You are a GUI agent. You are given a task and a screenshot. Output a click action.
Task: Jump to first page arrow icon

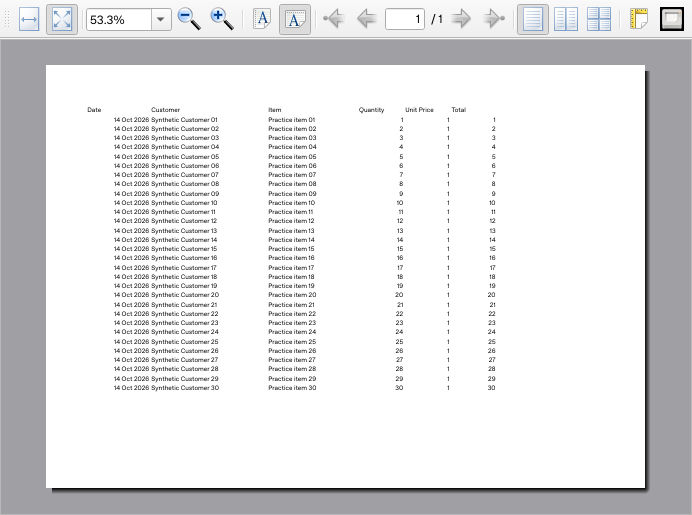tap(334, 19)
